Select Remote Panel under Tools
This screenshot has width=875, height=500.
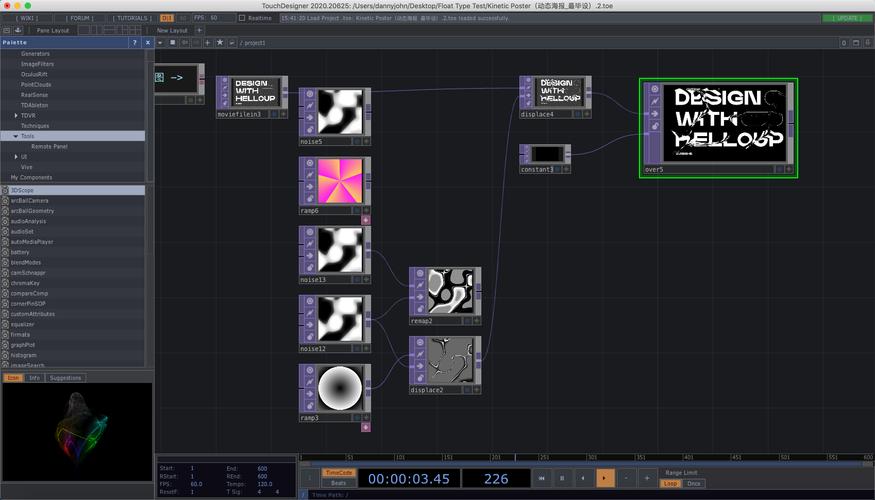point(49,146)
